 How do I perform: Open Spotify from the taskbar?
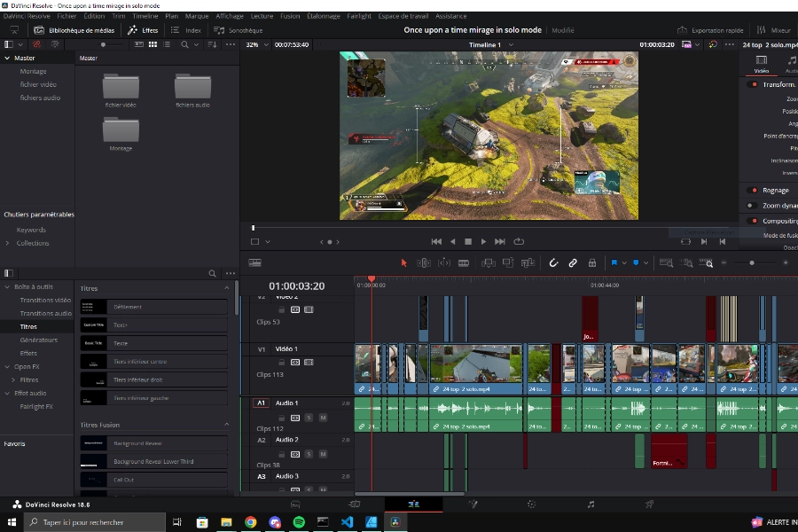click(299, 522)
